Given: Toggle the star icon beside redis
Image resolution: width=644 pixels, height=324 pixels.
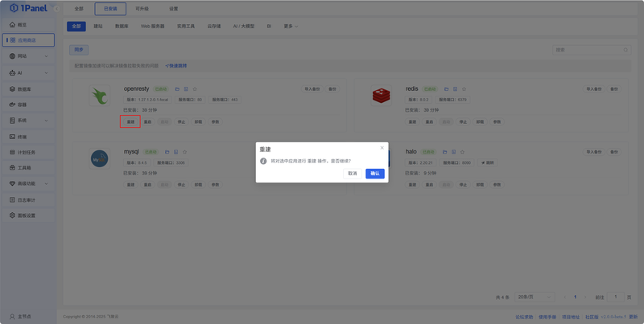Looking at the screenshot, I should 464,89.
